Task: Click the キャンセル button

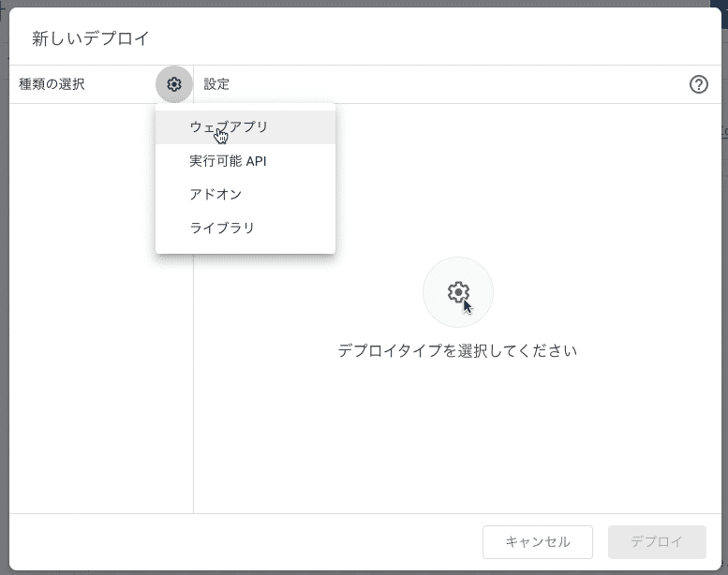Action: click(538, 541)
